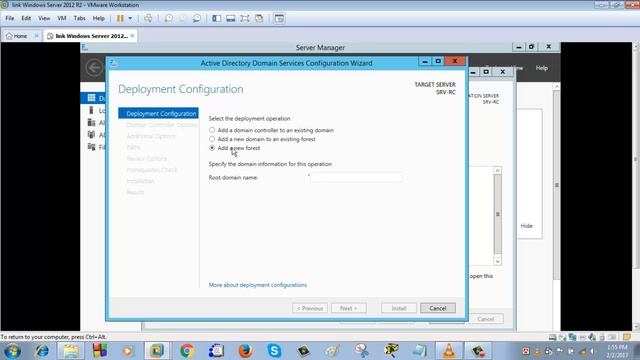Screen dimensions: 640x360
Task: Open the power options dropdown arrow beside the pause icon
Action: (x=130, y=18)
